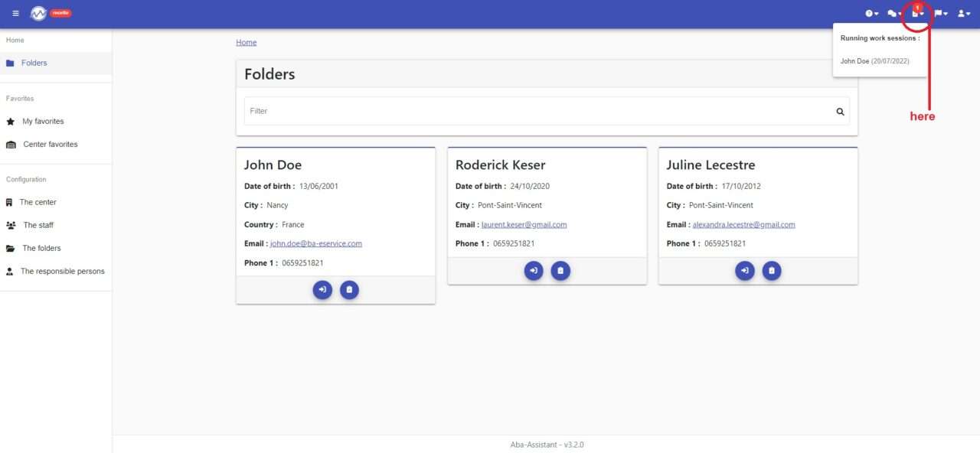
Task: Click the clipboard icon on Juline Lecestre's card
Action: pos(771,270)
